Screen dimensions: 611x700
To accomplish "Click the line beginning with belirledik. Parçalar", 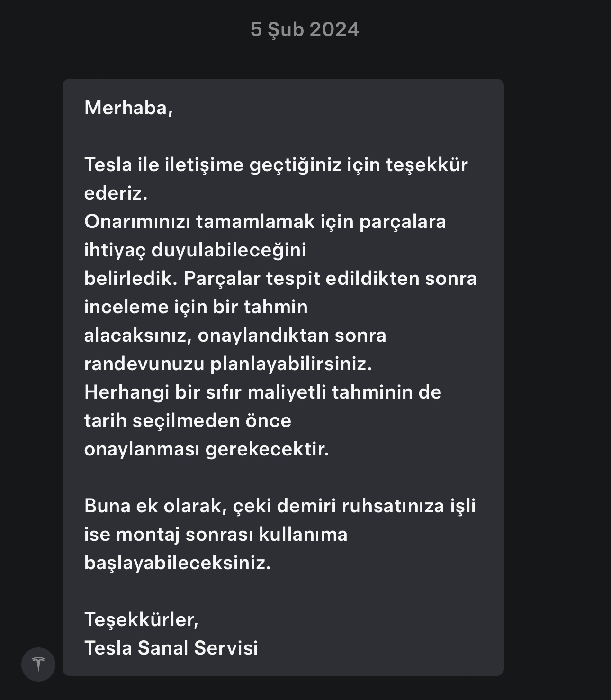I will pos(280,279).
